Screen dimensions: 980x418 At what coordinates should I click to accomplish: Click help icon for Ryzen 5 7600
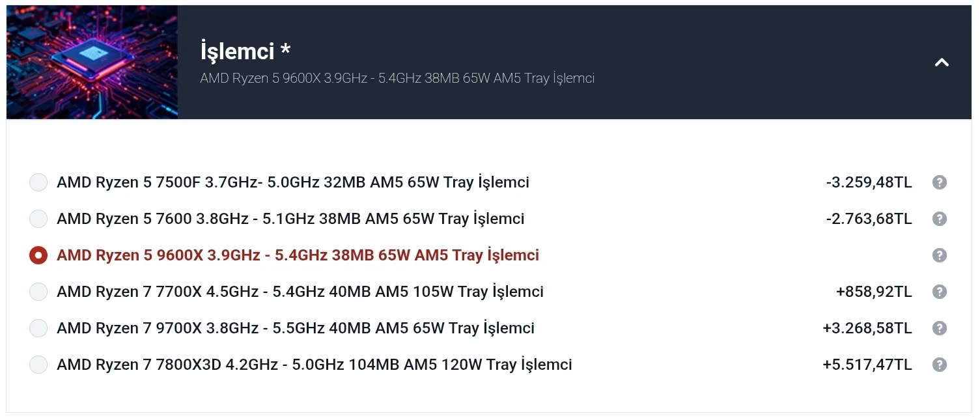point(939,219)
